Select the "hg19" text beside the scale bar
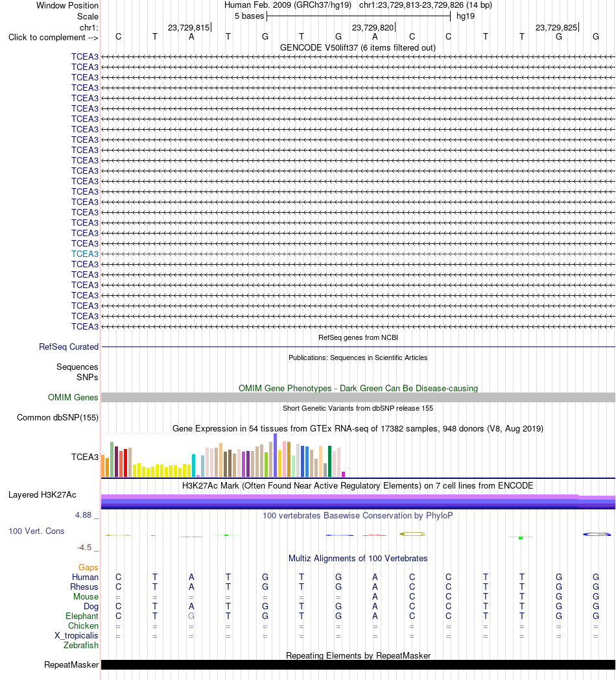 pos(466,16)
